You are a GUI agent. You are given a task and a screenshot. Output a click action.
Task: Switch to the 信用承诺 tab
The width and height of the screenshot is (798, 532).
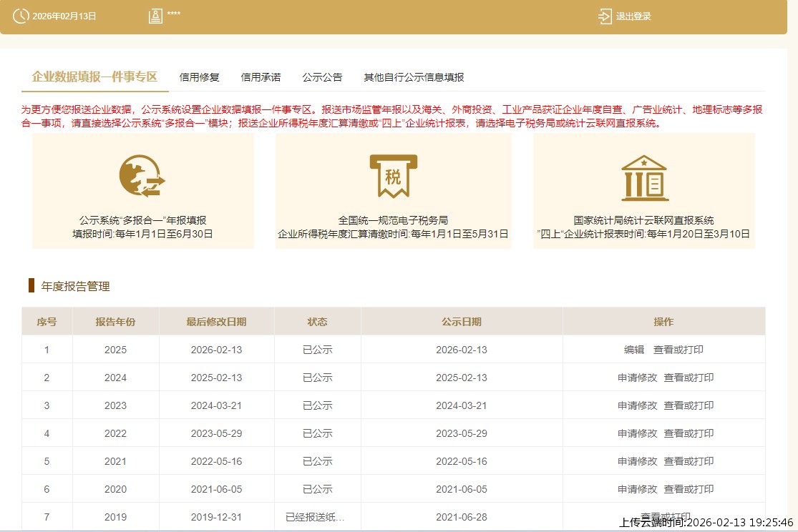pyautogui.click(x=261, y=77)
